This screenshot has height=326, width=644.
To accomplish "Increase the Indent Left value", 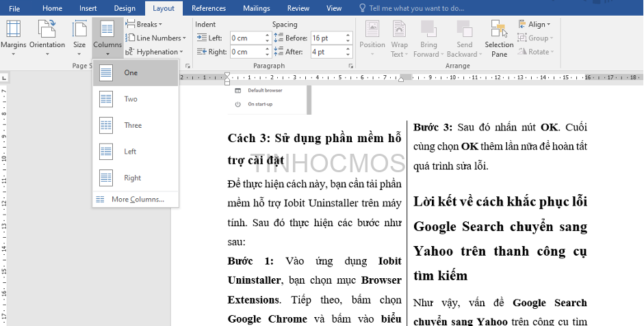I will coord(268,35).
